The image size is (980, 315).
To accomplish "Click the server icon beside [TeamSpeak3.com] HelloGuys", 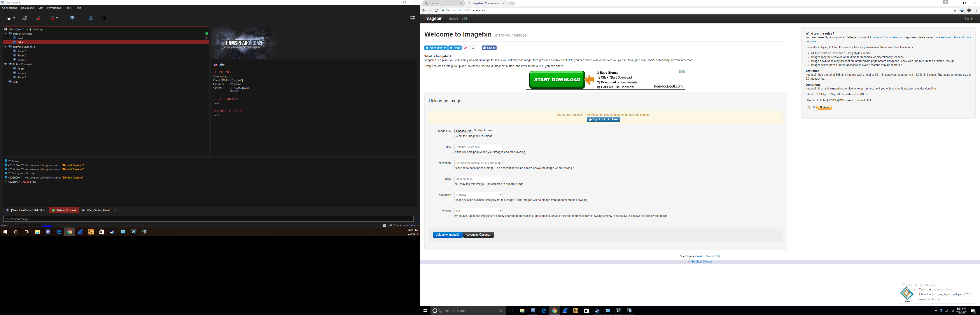I will click(x=6, y=29).
